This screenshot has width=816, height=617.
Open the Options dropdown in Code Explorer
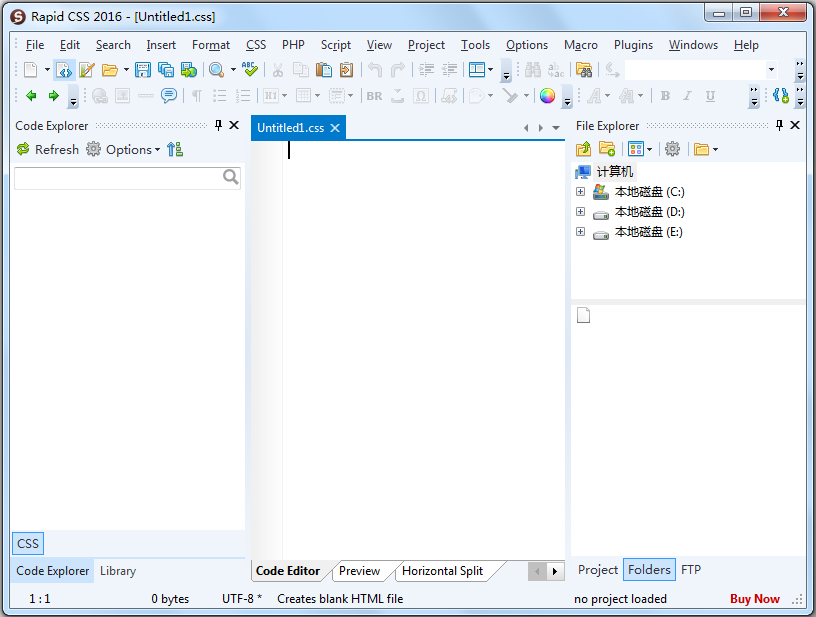click(x=133, y=150)
